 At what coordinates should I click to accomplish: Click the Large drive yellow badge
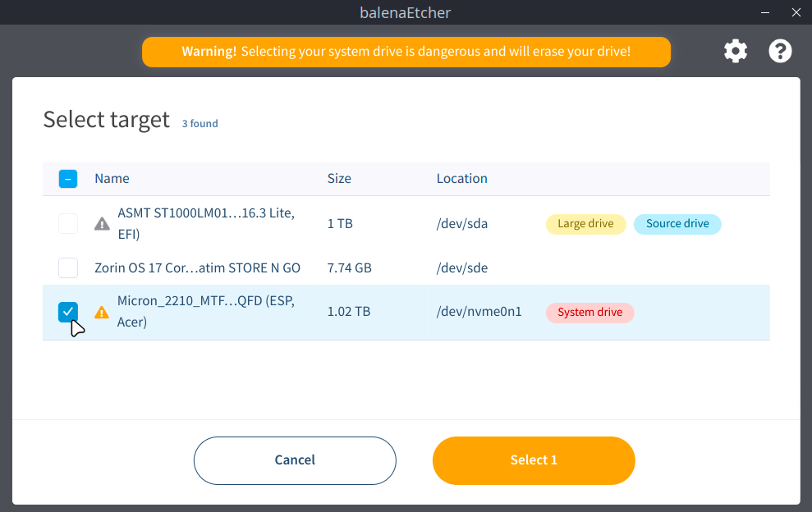coord(585,224)
